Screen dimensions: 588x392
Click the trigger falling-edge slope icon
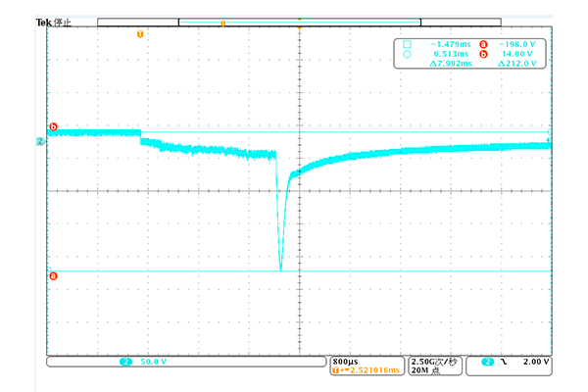click(x=505, y=362)
